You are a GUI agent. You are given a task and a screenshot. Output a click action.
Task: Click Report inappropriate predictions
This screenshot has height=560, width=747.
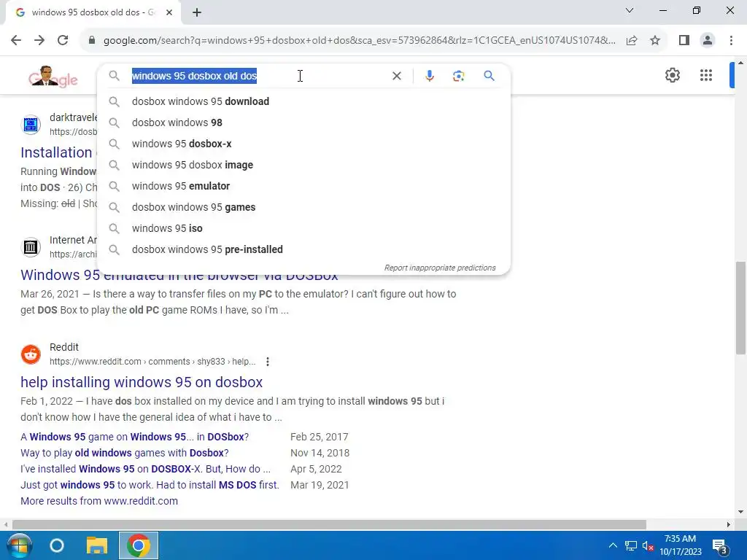click(440, 268)
